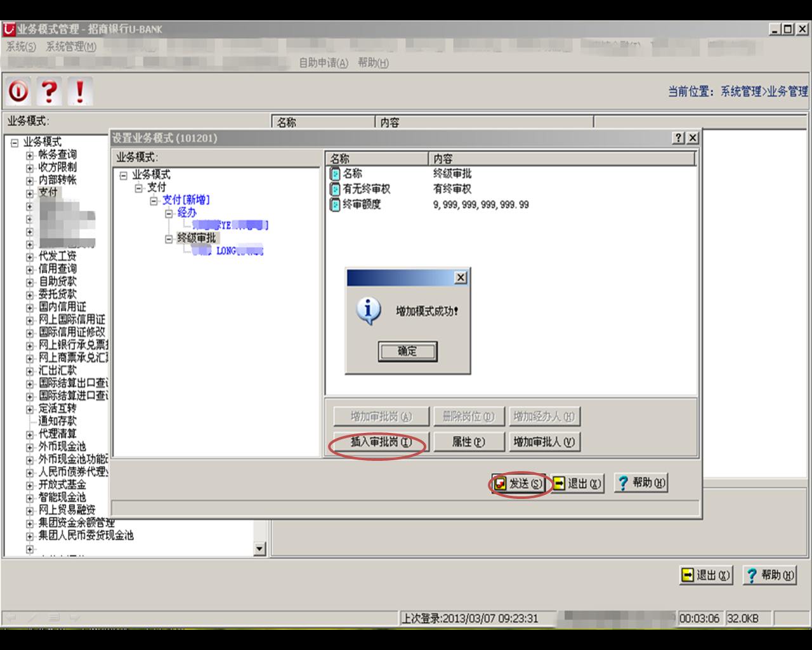Select 通知存款 in the main tree
This screenshot has width=812, height=650.
point(58,421)
